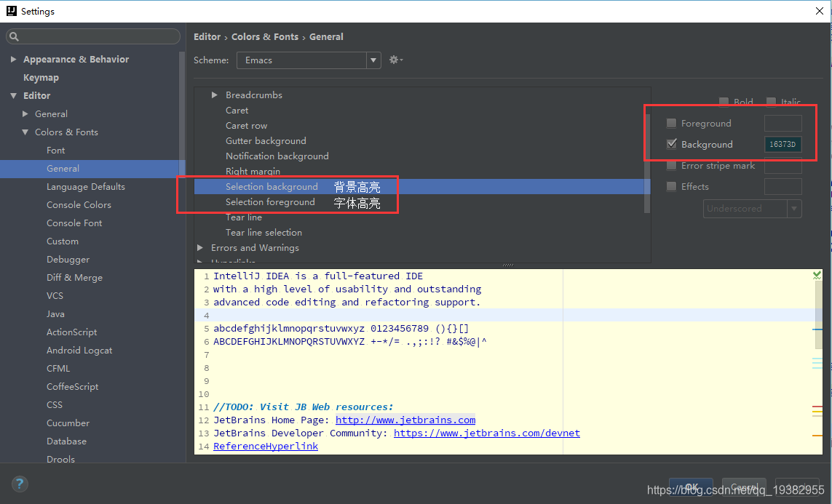Select the VCS colors page
This screenshot has height=504, width=832.
(x=55, y=296)
